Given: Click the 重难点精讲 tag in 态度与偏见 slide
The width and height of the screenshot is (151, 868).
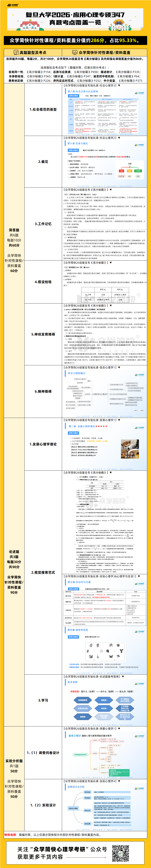Looking at the screenshot, I should tap(73, 150).
